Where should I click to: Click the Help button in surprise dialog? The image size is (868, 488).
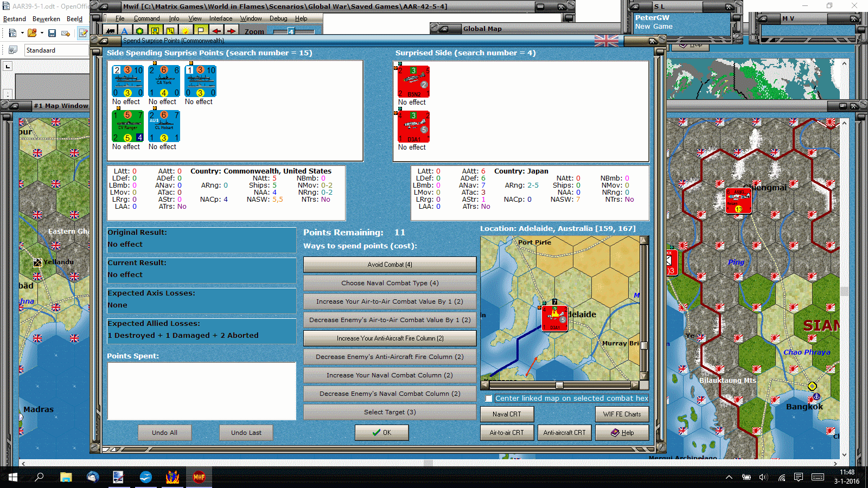[x=622, y=433]
